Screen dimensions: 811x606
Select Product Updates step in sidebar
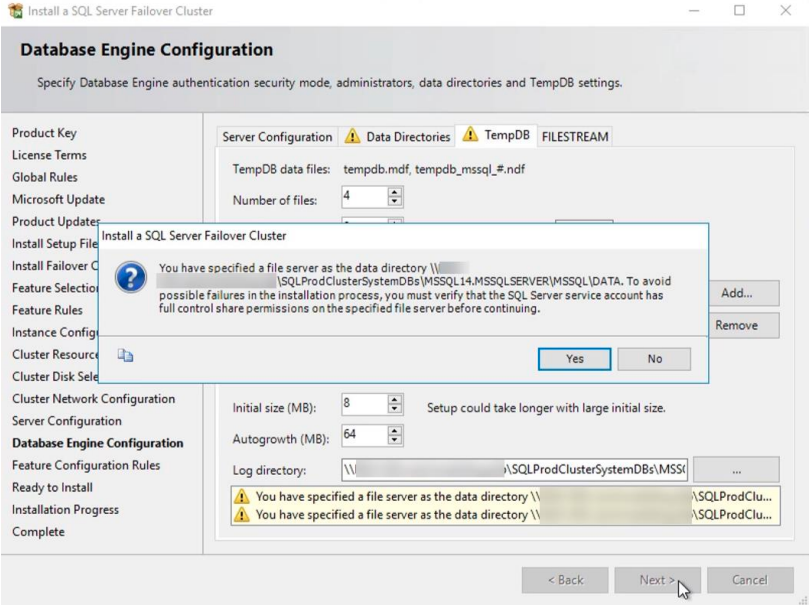56,222
